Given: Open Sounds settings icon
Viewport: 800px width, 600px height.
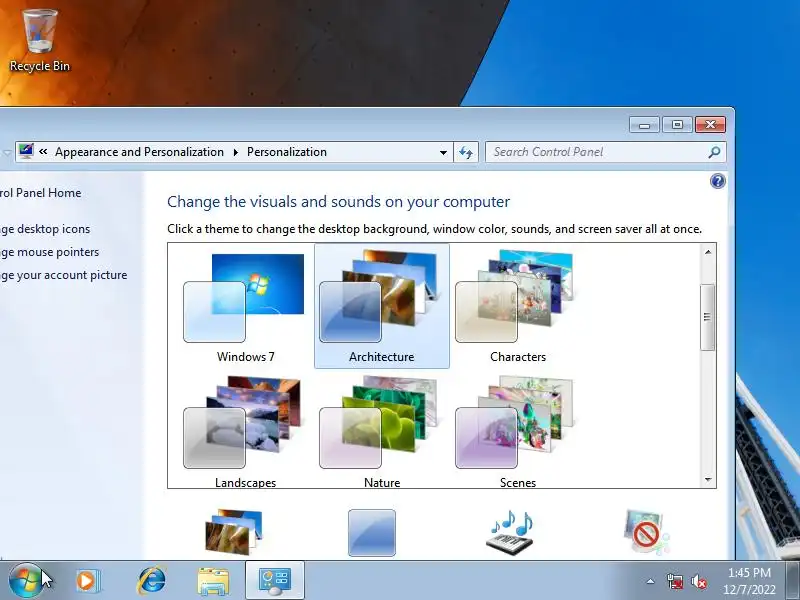Looking at the screenshot, I should point(510,532).
